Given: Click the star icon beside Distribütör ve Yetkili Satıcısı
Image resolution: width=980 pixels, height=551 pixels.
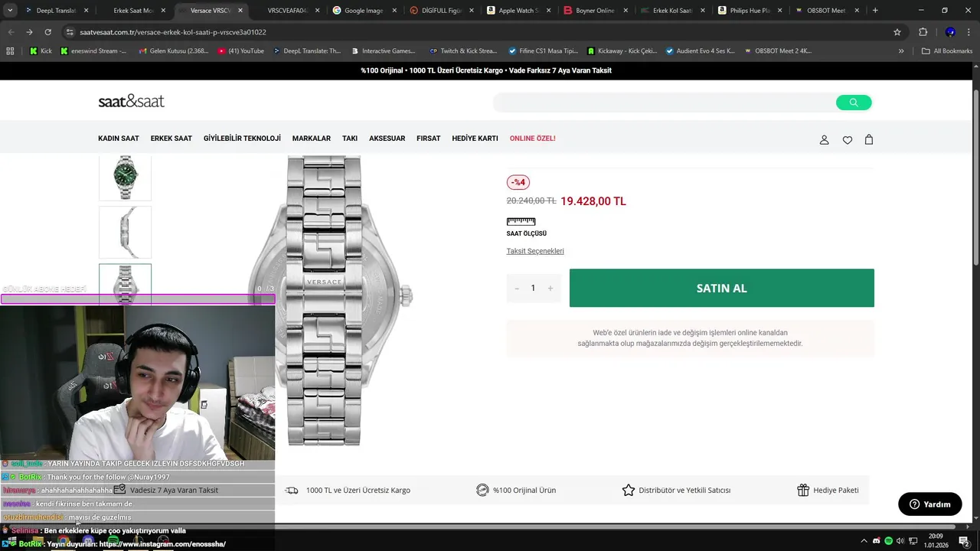Looking at the screenshot, I should click(x=629, y=490).
